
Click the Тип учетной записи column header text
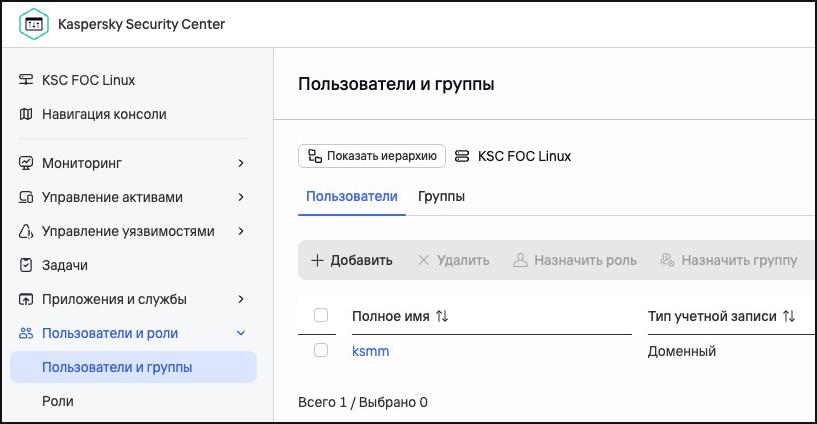click(x=712, y=316)
